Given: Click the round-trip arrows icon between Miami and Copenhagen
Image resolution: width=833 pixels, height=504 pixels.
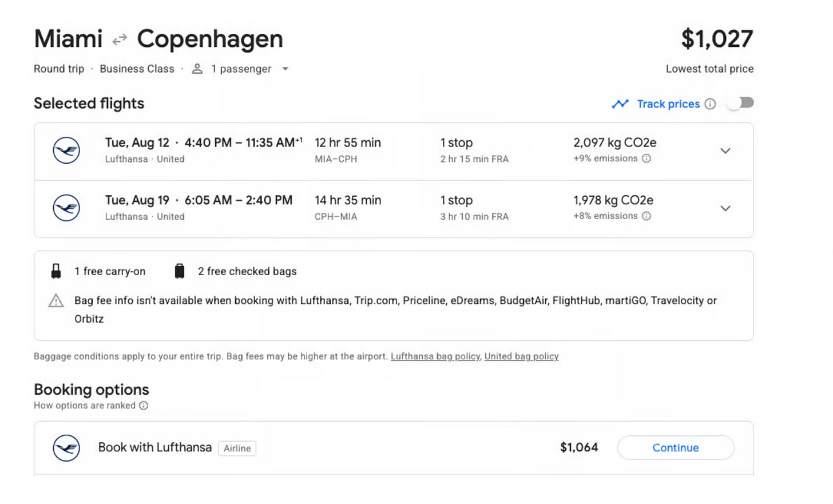Looking at the screenshot, I should pyautogui.click(x=120, y=40).
